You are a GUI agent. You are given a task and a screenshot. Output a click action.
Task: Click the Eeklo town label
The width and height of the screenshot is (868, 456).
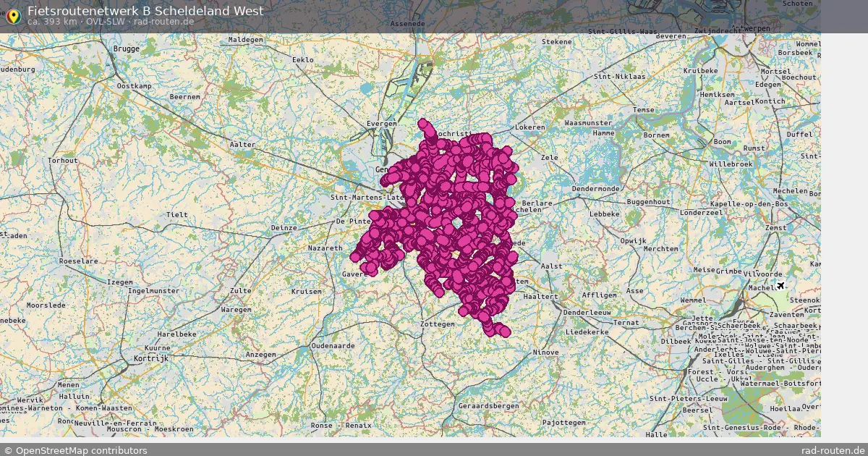(x=302, y=59)
